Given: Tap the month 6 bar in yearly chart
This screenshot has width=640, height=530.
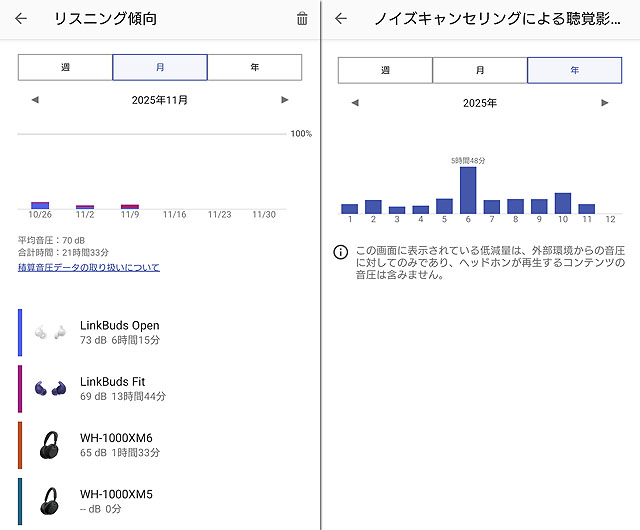Looking at the screenshot, I should pos(467,190).
